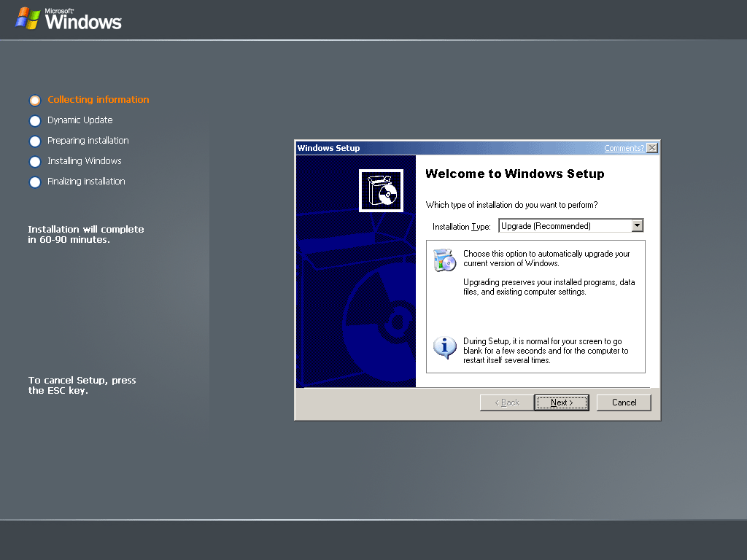The height and width of the screenshot is (560, 747).
Task: Open the Comments? link in the title bar
Action: point(624,148)
